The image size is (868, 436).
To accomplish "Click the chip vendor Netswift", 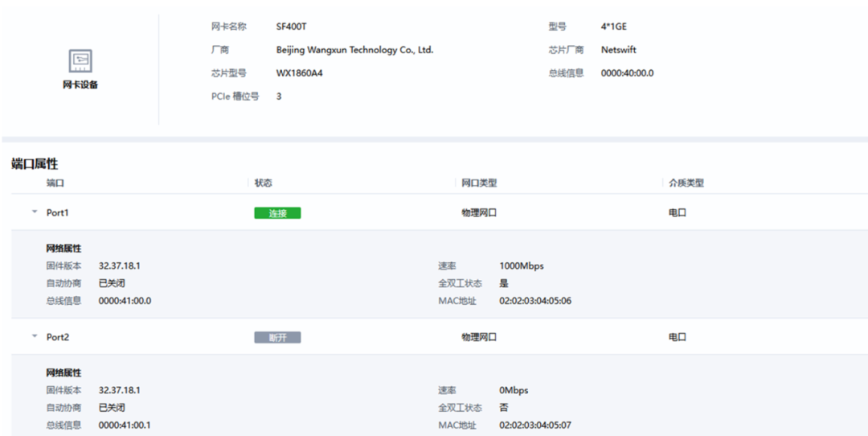I will tap(619, 50).
